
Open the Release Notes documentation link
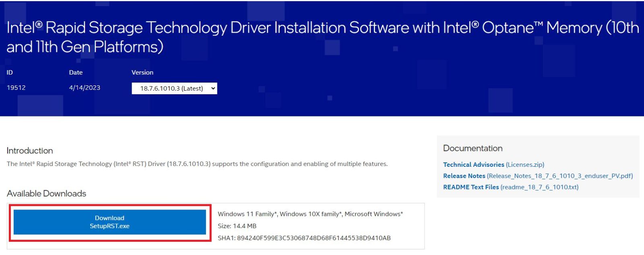click(464, 176)
